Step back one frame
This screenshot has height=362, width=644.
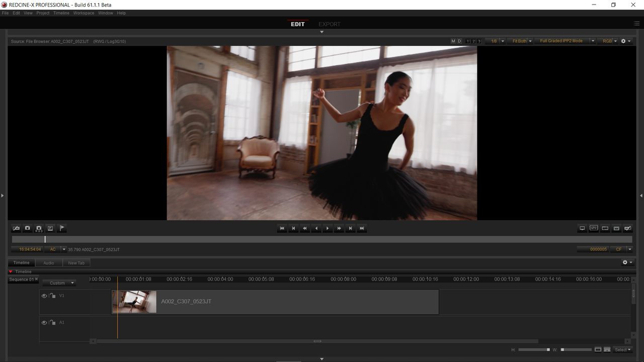[x=293, y=228]
